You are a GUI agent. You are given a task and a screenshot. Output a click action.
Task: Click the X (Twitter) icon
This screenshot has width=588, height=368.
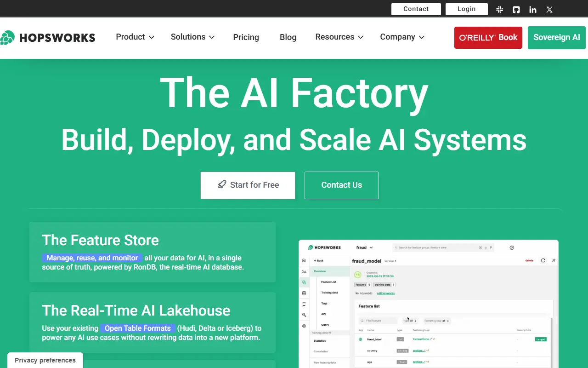coord(549,9)
